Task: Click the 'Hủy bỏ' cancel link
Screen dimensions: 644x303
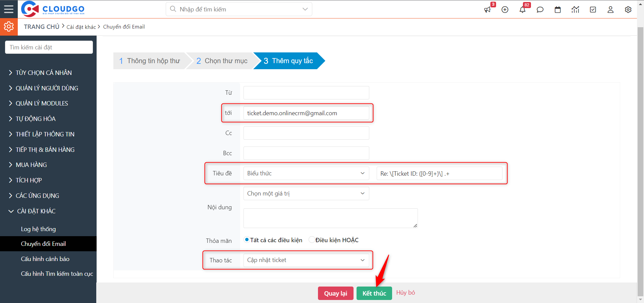Action: pyautogui.click(x=406, y=293)
